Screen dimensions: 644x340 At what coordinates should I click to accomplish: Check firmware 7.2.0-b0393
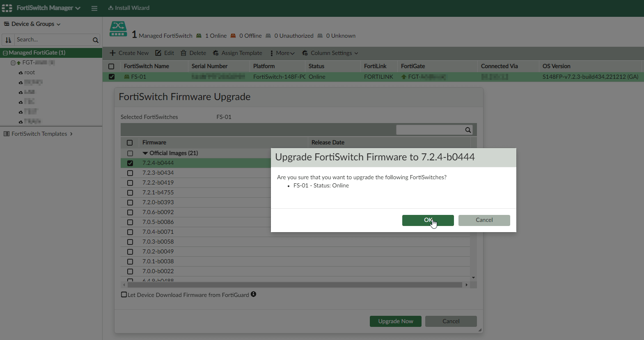pyautogui.click(x=130, y=203)
